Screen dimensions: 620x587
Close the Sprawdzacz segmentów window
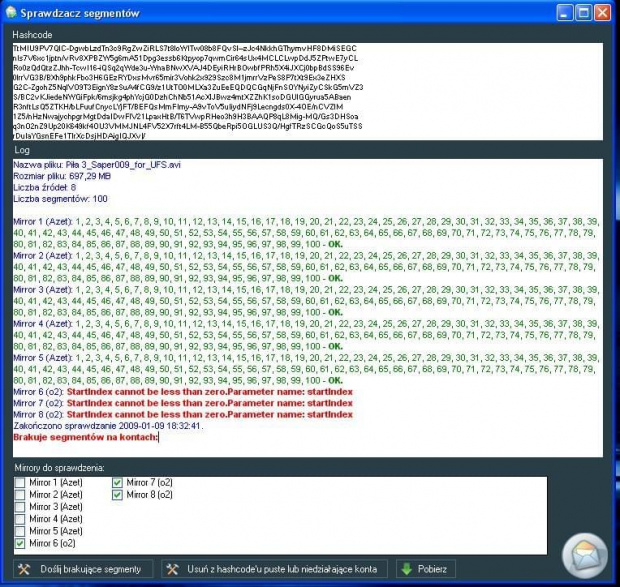603,13
